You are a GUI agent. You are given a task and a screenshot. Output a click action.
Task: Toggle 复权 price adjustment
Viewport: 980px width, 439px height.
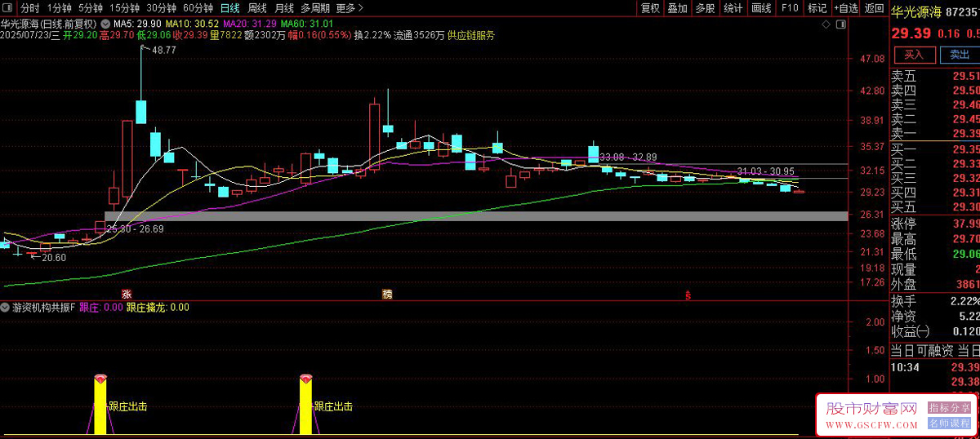click(x=650, y=8)
